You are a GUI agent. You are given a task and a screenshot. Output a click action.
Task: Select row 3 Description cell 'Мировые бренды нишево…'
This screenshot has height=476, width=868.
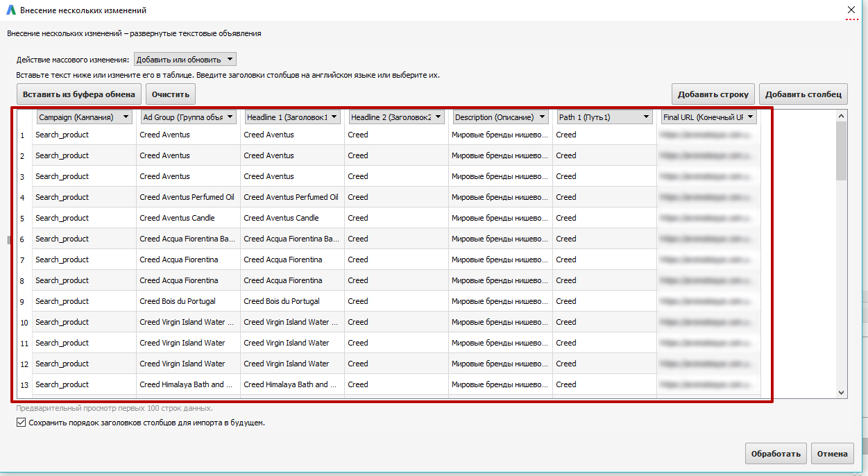click(x=500, y=176)
